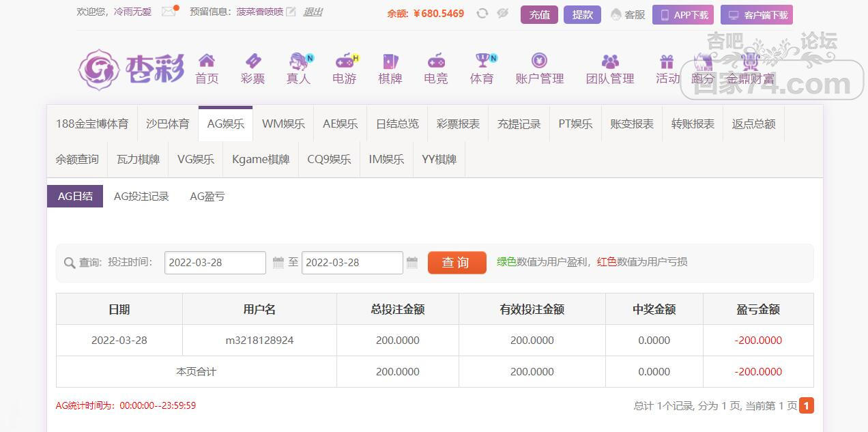Click the 充值 recharge button
This screenshot has width=868, height=432.
coord(539,14)
